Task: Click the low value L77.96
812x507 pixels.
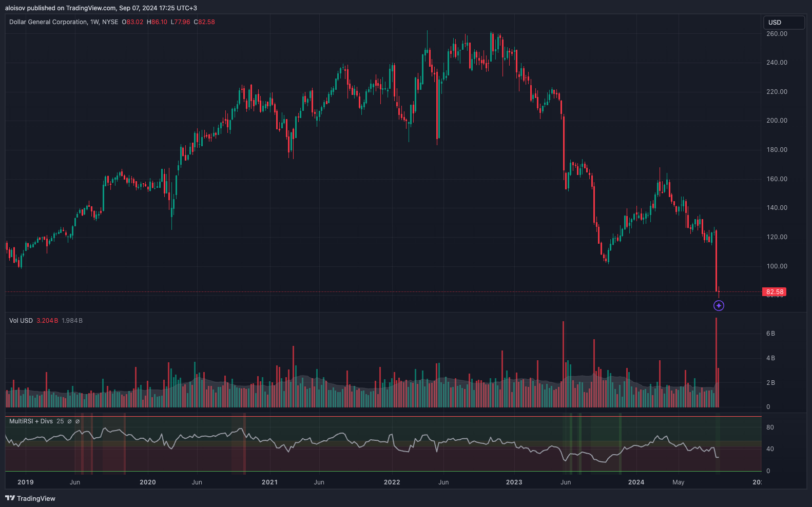Action: tap(181, 22)
